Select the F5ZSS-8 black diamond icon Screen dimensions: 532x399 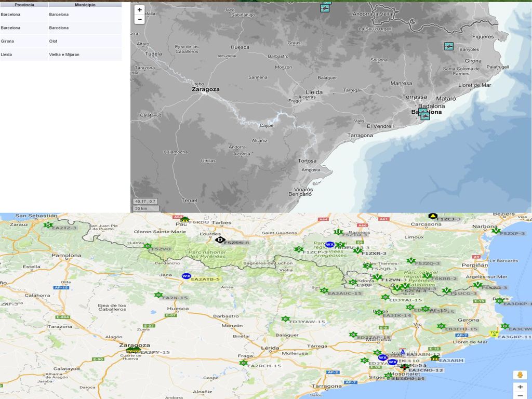click(x=220, y=240)
